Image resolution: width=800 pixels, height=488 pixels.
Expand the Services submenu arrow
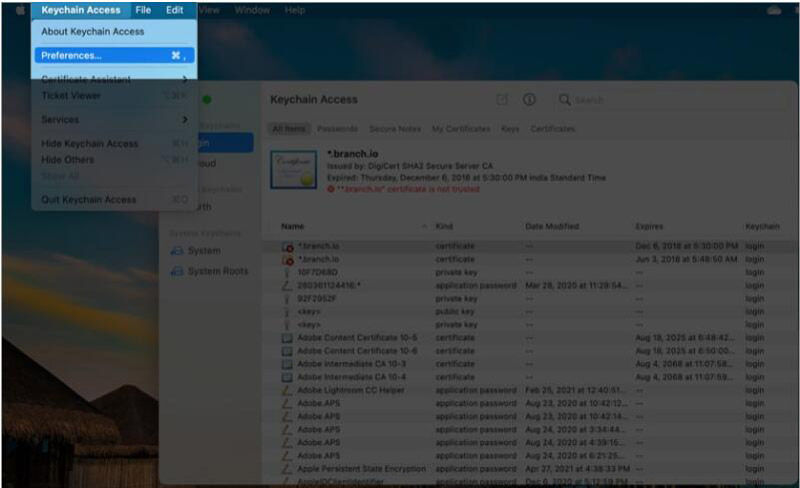(x=185, y=119)
